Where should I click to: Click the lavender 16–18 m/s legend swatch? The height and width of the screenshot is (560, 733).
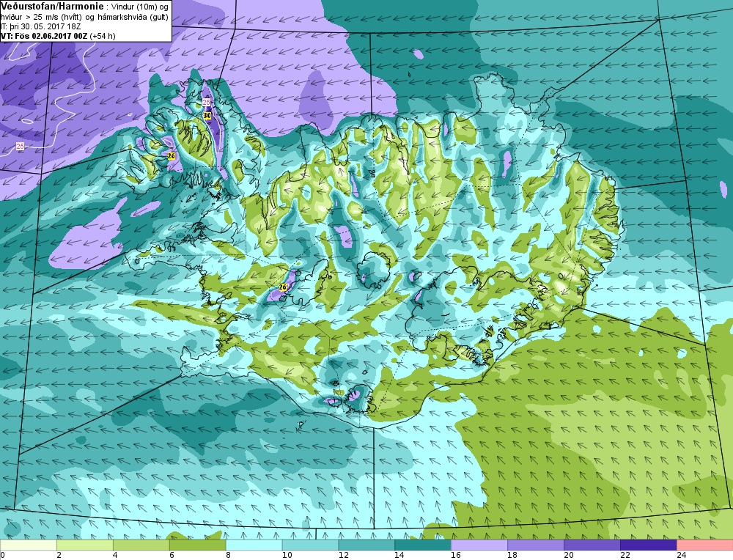pos(479,545)
